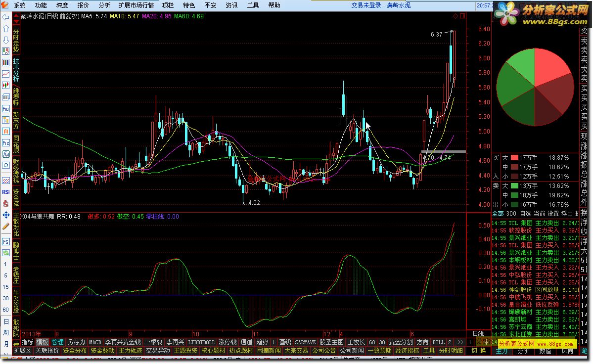Image resolution: width=593 pixels, height=364 pixels.
Task: Select the 分价 tab in right panel
Action: coord(523,351)
